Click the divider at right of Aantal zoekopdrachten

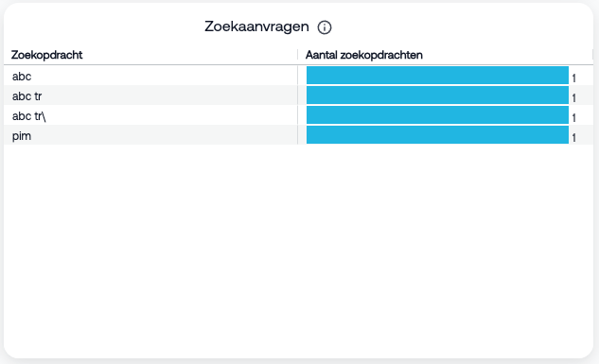pyautogui.click(x=592, y=55)
